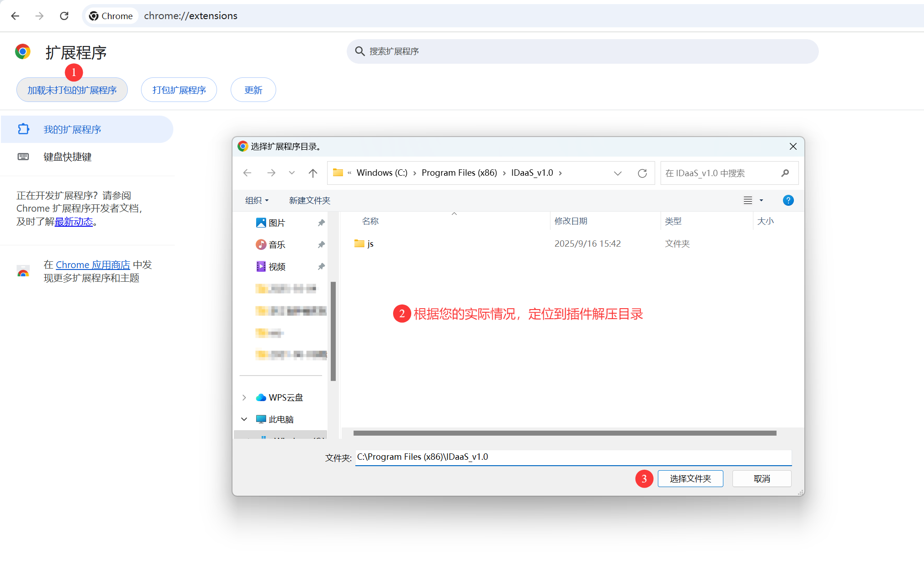Click the file dialog refresh icon

pyautogui.click(x=642, y=173)
